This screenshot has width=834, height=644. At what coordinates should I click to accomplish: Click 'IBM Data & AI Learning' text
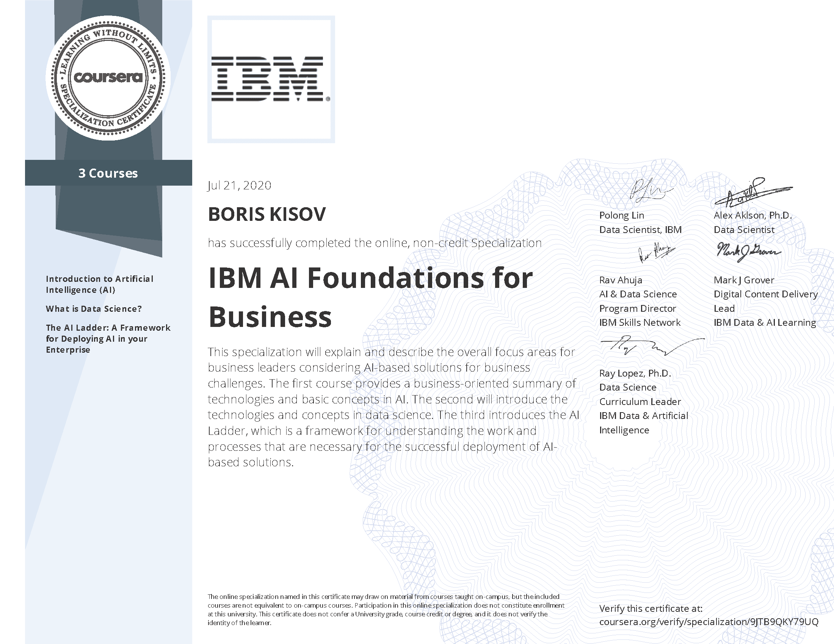click(765, 322)
